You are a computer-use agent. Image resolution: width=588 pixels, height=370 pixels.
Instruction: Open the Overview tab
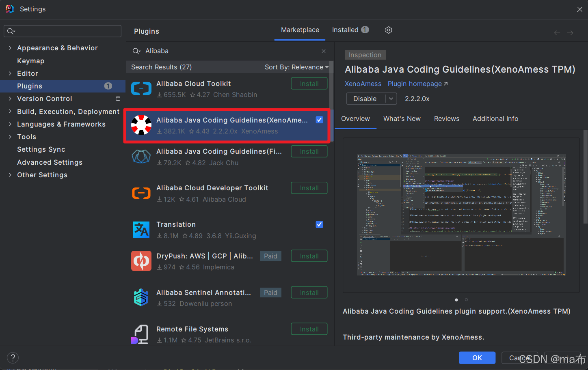click(355, 119)
